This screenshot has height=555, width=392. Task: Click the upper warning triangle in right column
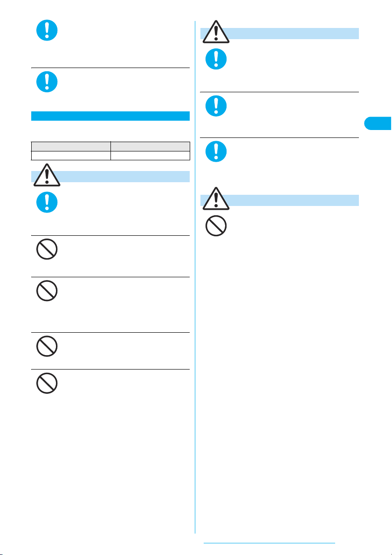(x=216, y=32)
